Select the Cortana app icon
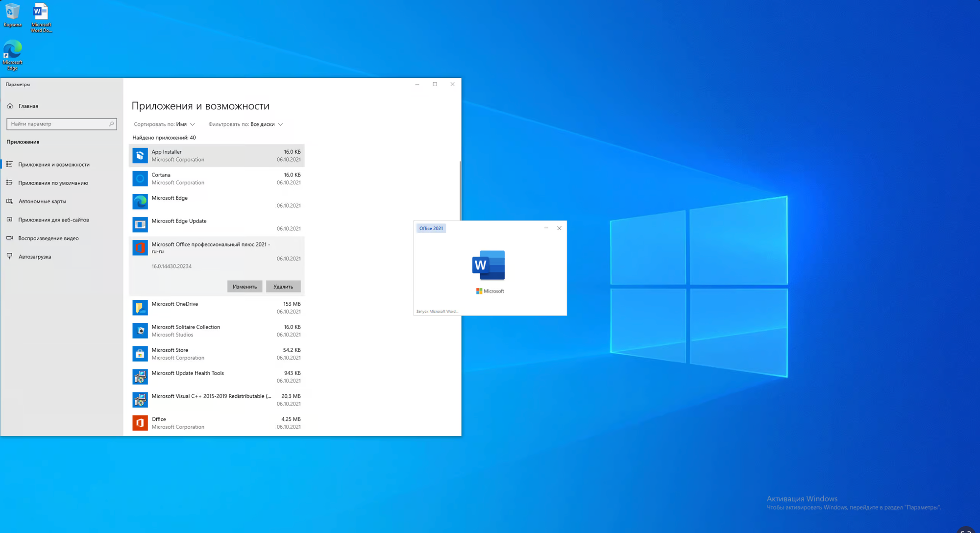The height and width of the screenshot is (533, 980). tap(140, 179)
